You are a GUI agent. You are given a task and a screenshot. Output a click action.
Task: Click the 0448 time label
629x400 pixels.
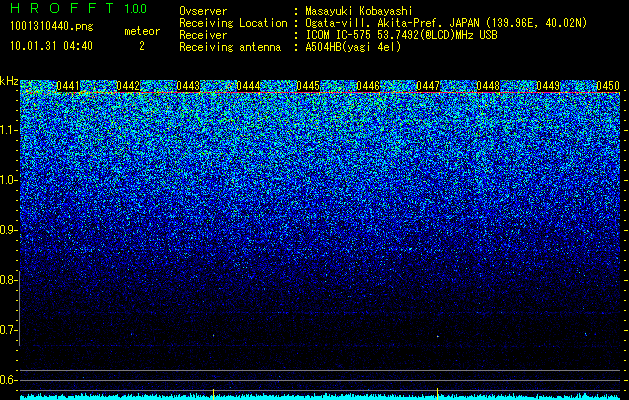(x=488, y=86)
